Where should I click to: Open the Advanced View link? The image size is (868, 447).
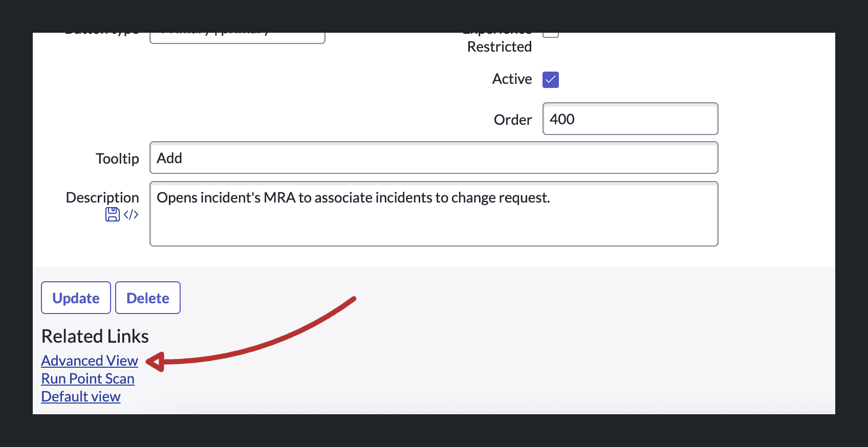coord(90,361)
